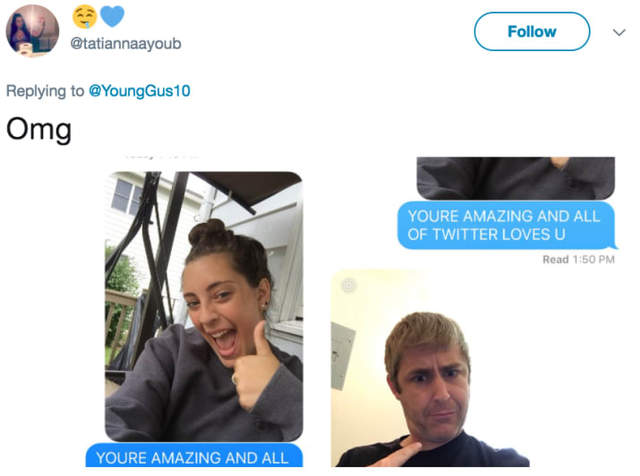Click the faint circular icon on the man's photo

pyautogui.click(x=348, y=286)
